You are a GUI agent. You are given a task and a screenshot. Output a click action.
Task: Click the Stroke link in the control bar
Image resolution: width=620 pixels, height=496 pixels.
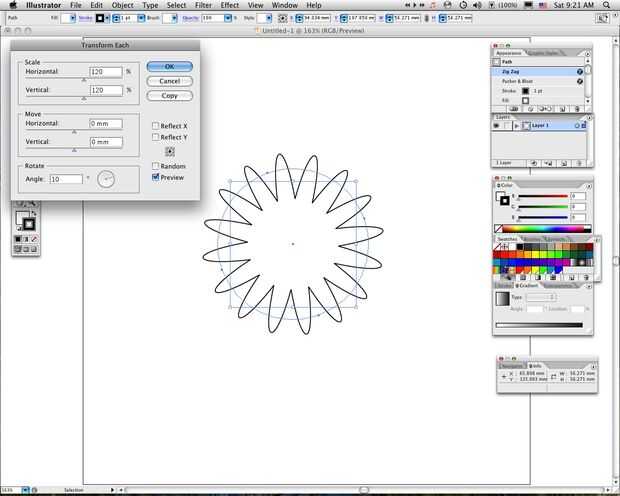85,18
